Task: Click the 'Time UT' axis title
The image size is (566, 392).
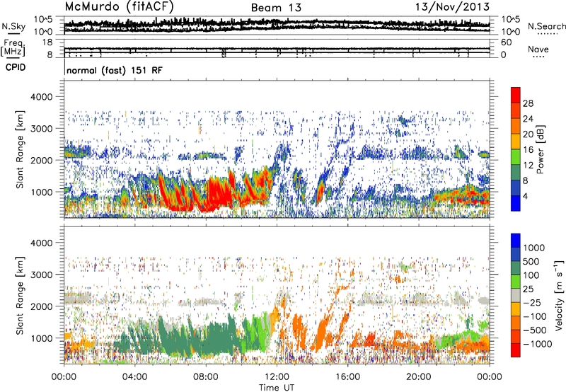Action: click(277, 388)
